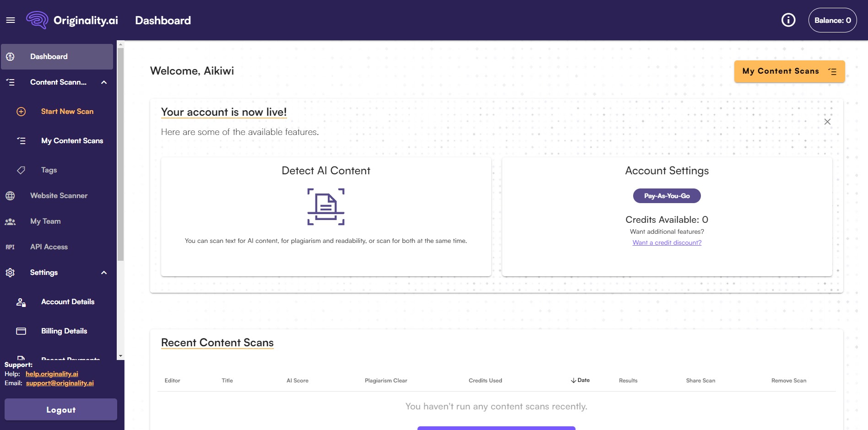
Task: Click the AI Score column header
Action: (x=298, y=381)
